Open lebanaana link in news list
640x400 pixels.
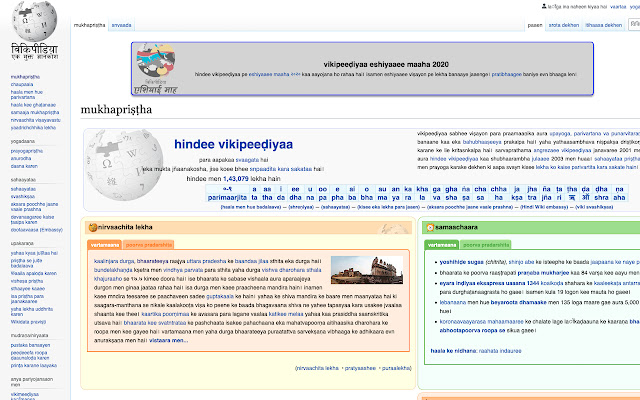453,302
